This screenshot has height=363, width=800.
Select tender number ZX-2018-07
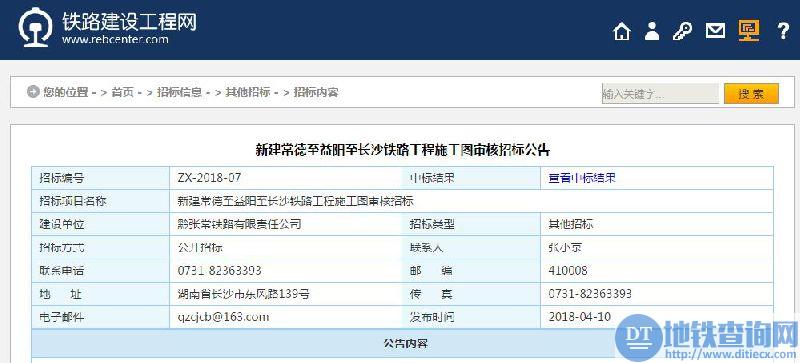pyautogui.click(x=209, y=178)
